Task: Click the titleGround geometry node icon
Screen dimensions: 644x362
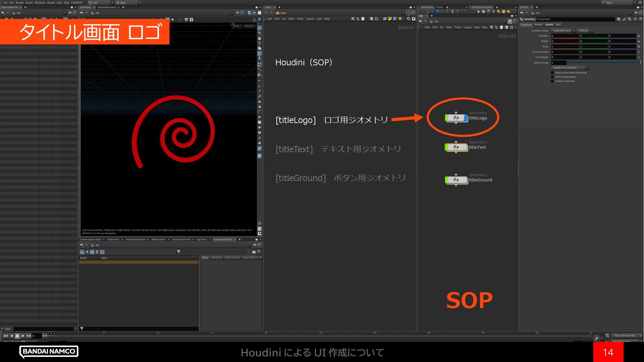Action: [456, 180]
